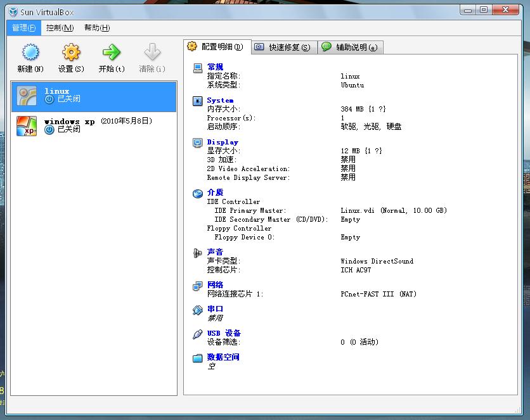
Task: Click the 串口 (Serial port) icon
Action: (x=198, y=310)
